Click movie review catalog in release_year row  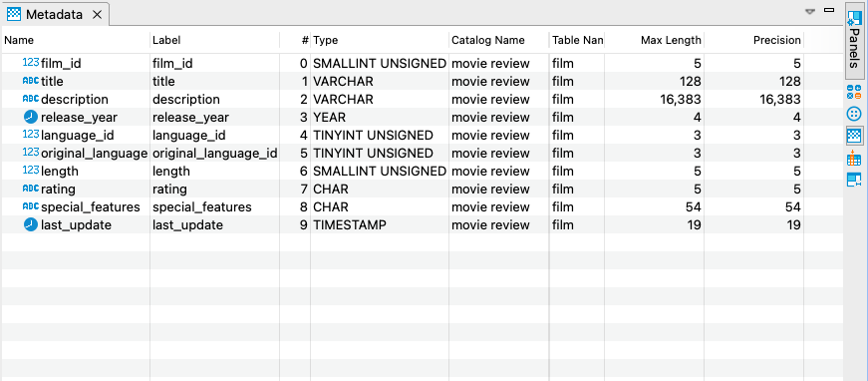490,118
